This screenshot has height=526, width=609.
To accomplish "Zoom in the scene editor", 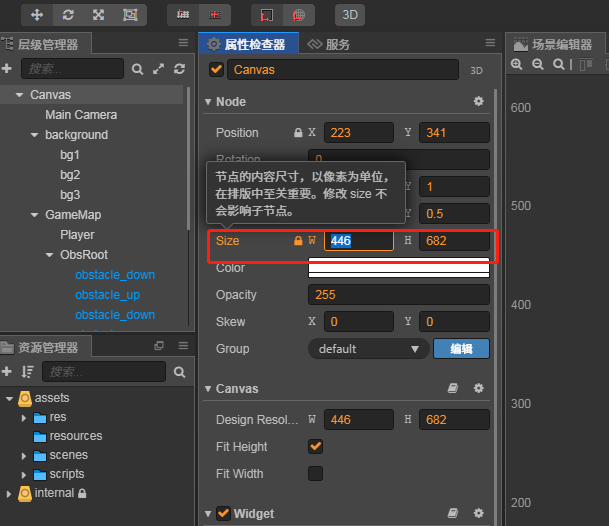I will (517, 64).
